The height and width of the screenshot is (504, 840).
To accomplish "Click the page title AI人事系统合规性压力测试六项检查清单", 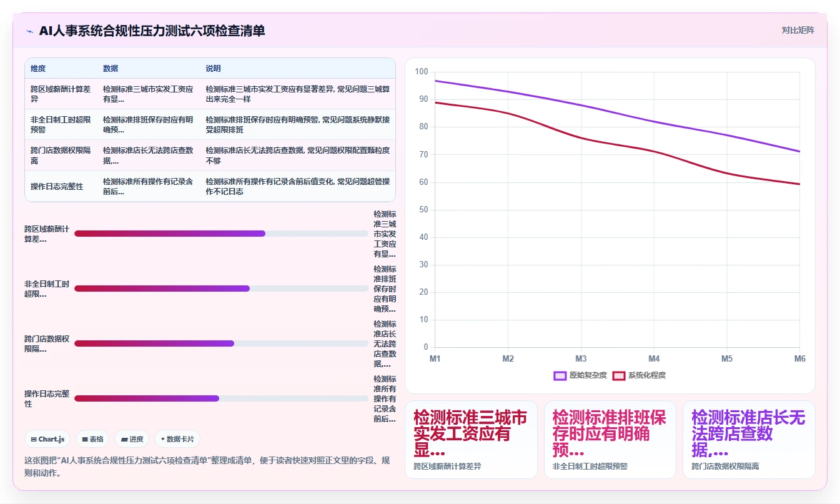I will point(152,31).
